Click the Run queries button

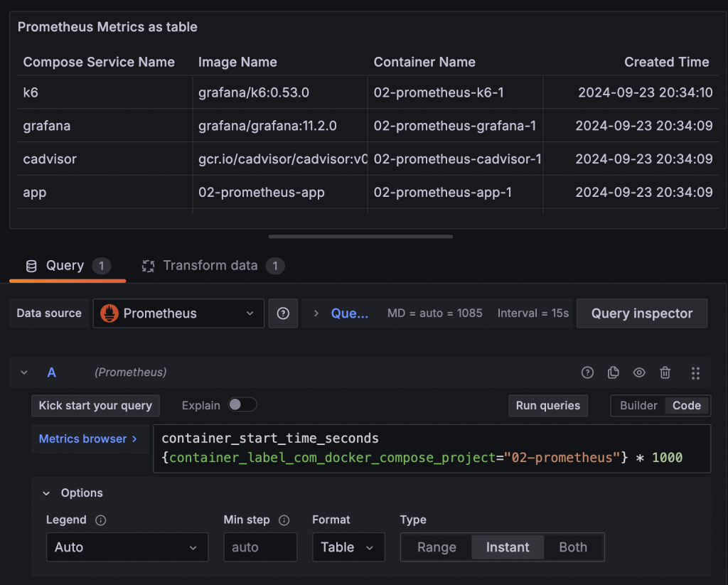[547, 405]
